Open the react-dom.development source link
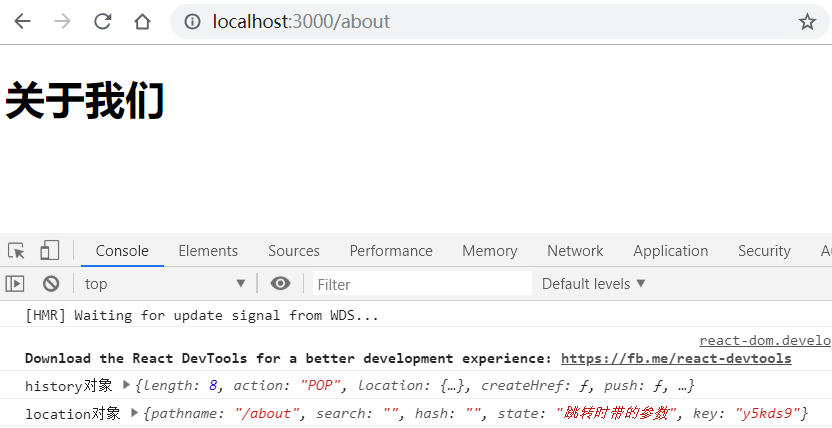 (x=765, y=340)
